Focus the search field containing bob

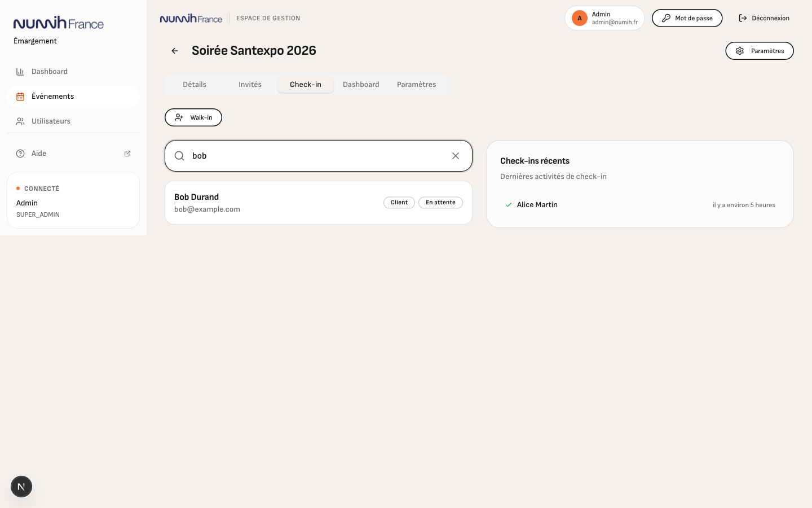(x=319, y=156)
